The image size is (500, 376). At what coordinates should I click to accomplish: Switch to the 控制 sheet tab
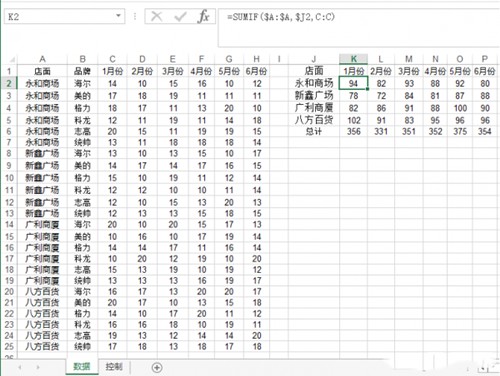click(114, 367)
